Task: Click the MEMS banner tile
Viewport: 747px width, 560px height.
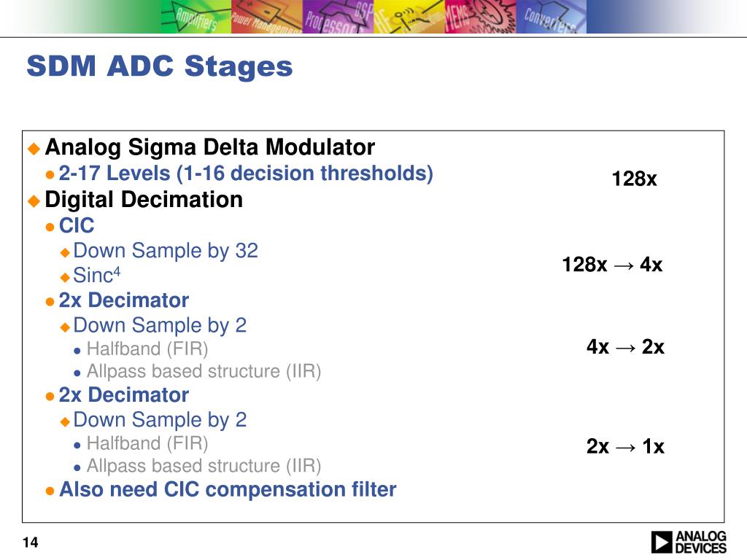Action: 479,17
